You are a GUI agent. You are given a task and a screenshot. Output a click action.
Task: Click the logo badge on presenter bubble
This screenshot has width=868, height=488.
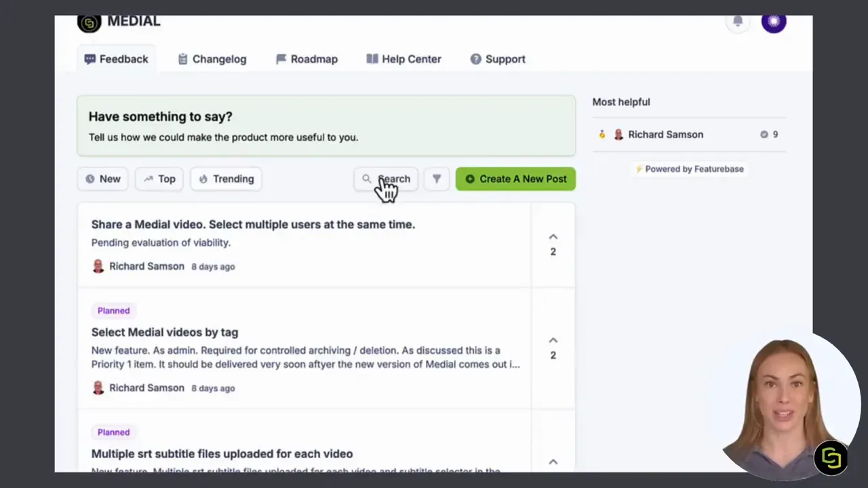click(x=831, y=457)
